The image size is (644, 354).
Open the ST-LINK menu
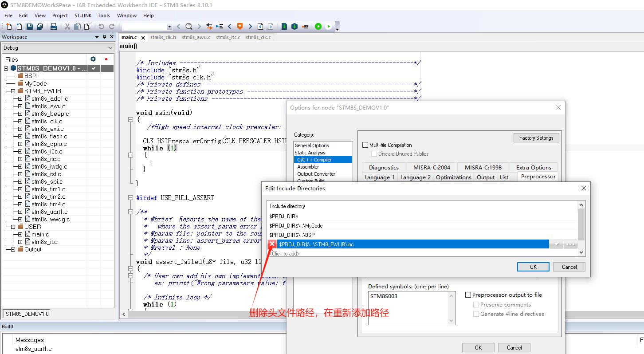pos(83,16)
